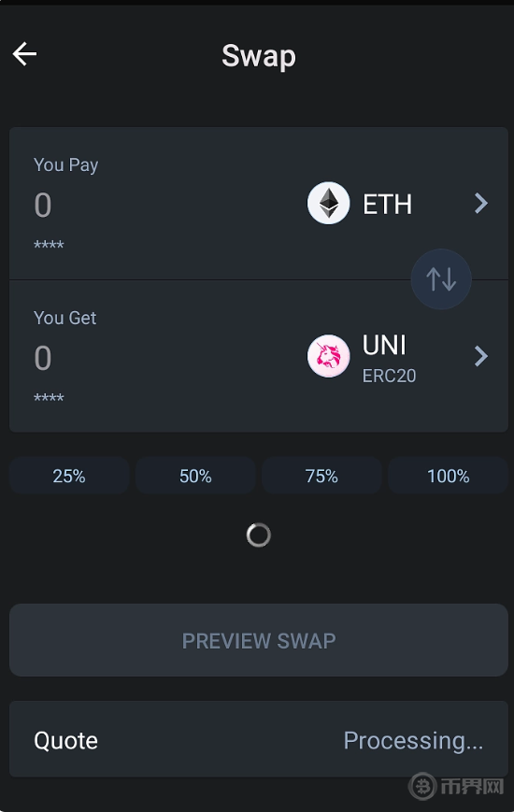
Task: Click the Uniswap unicorn logo
Action: [329, 356]
